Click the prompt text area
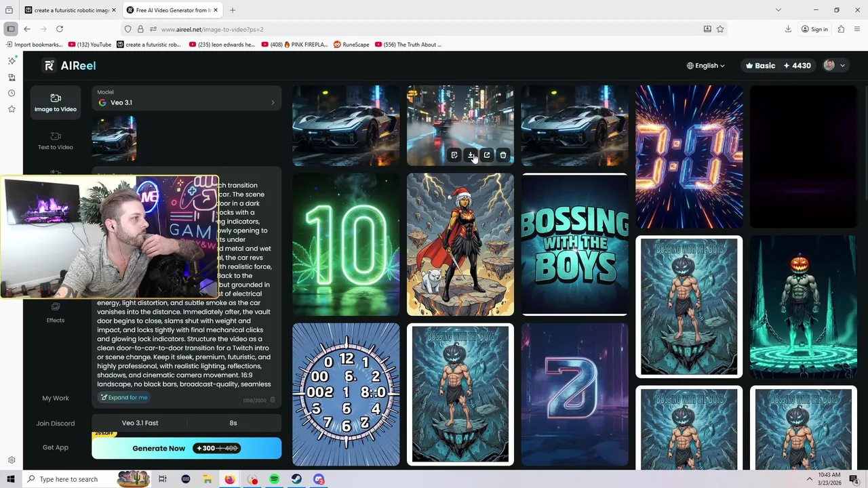This screenshot has height=488, width=868. (x=186, y=285)
